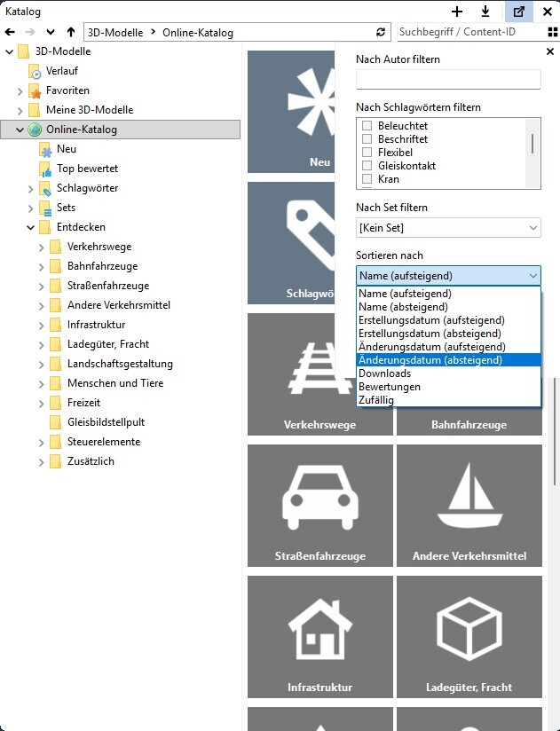Open the Verkehrswege track tile
This screenshot has height=731, width=560.
319,373
